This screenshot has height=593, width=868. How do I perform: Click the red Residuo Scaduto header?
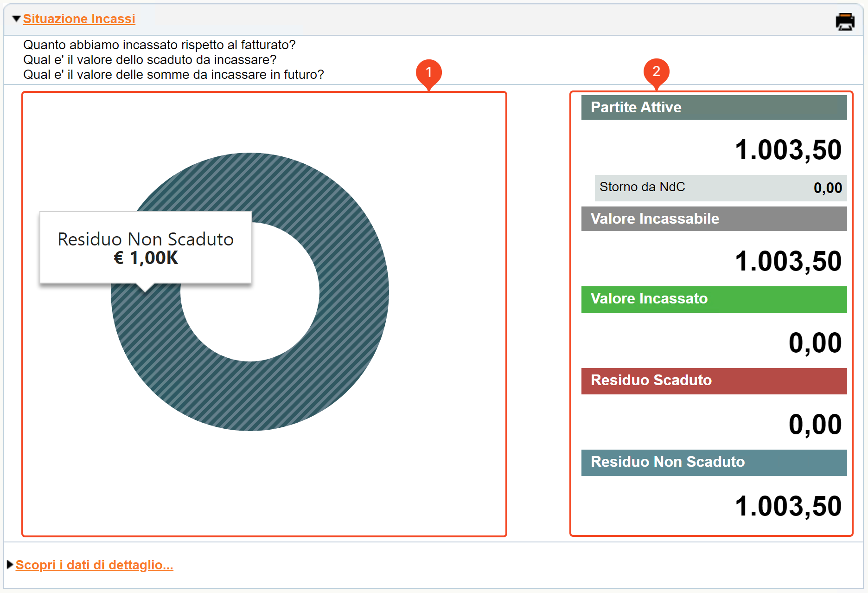(714, 381)
